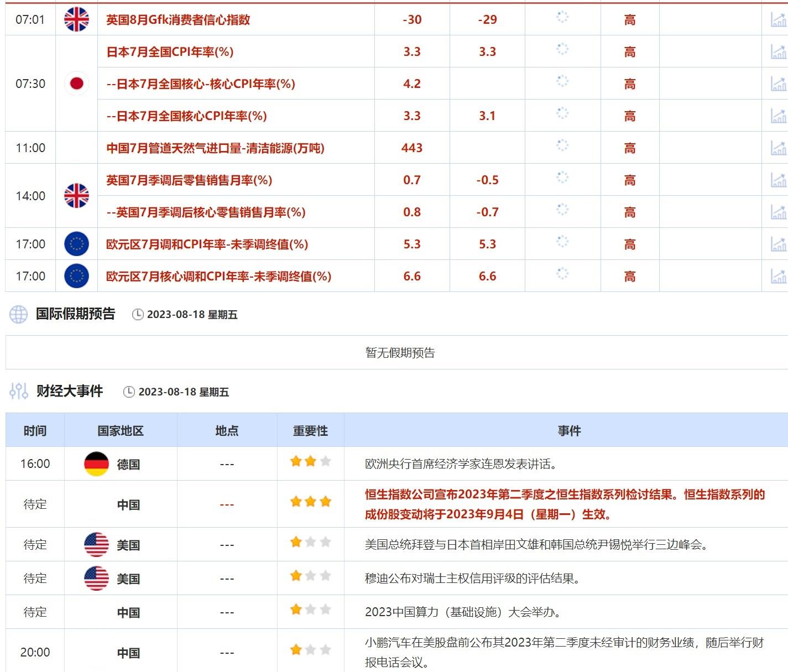Open chart icon for 日本7月全国CPI年率 row
The image size is (788, 672).
point(780,51)
